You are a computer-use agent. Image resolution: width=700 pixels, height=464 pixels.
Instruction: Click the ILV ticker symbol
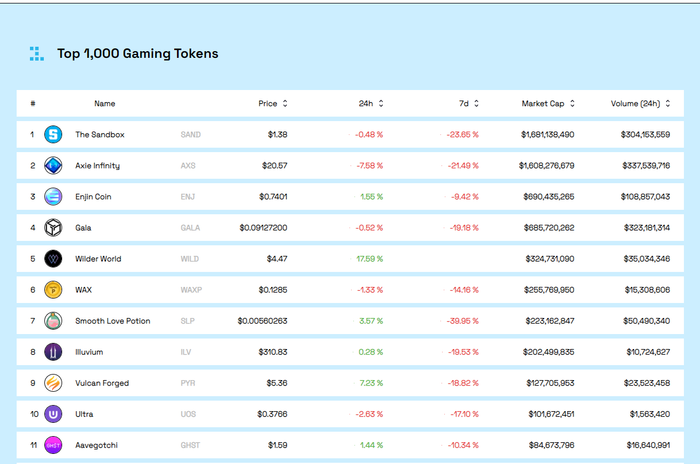click(186, 352)
